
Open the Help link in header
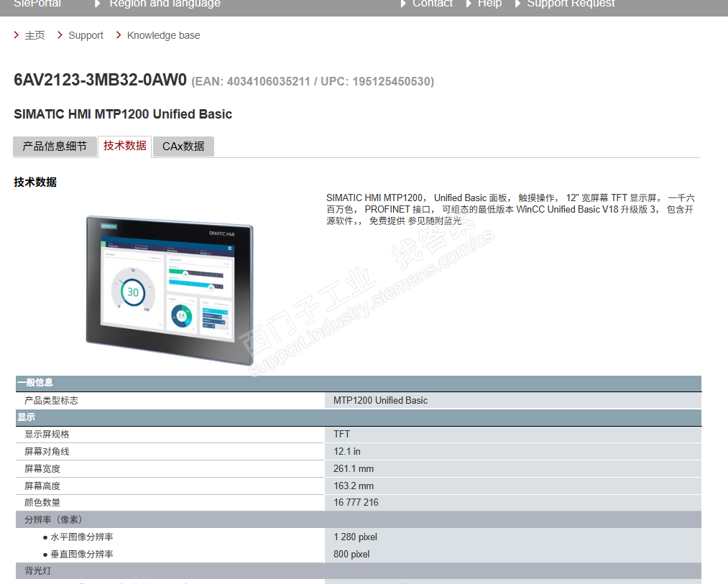490,4
